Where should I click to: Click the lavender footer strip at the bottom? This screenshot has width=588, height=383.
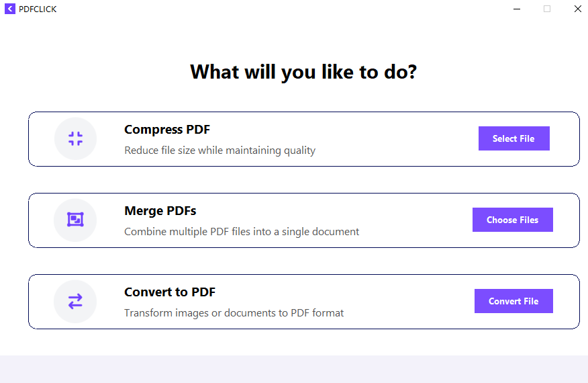pyautogui.click(x=294, y=369)
